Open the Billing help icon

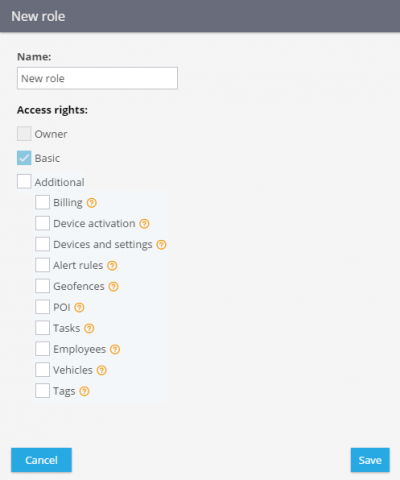tap(92, 203)
